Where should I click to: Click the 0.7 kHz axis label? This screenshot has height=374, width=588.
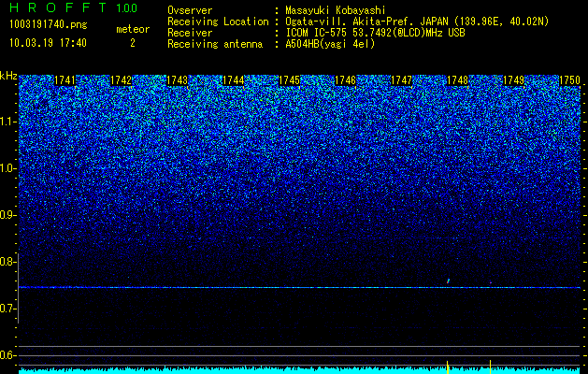8,309
